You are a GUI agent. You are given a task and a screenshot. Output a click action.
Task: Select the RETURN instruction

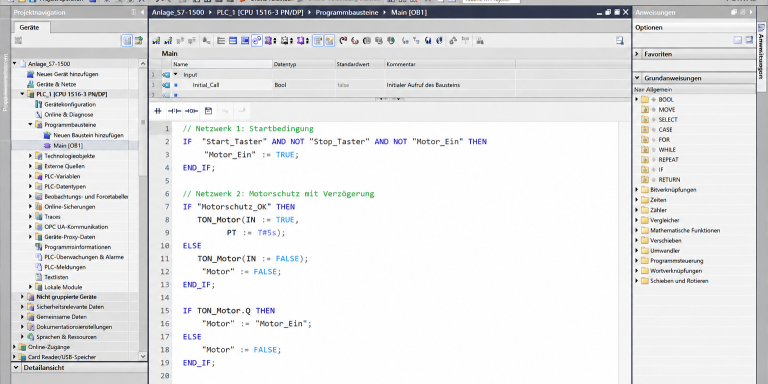pyautogui.click(x=669, y=180)
